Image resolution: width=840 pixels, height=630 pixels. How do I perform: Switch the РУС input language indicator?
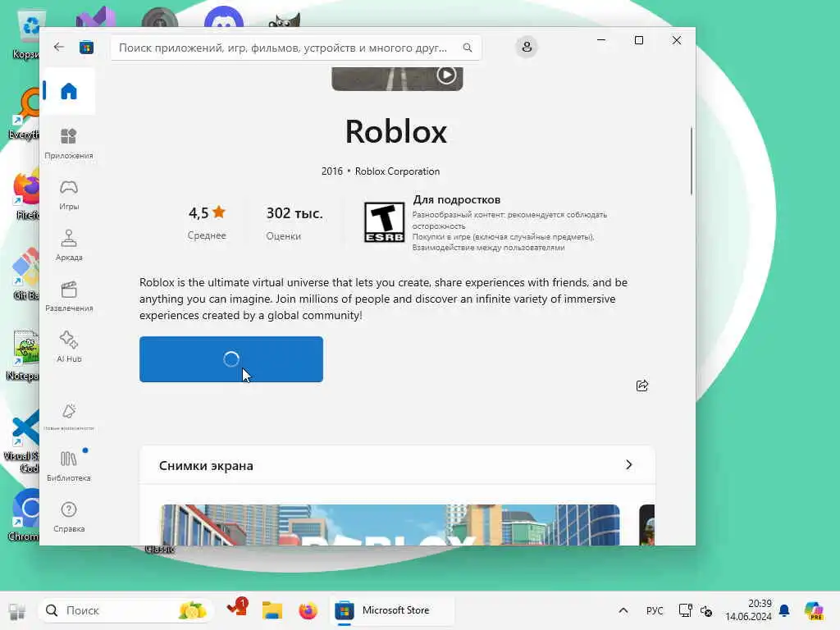click(654, 610)
